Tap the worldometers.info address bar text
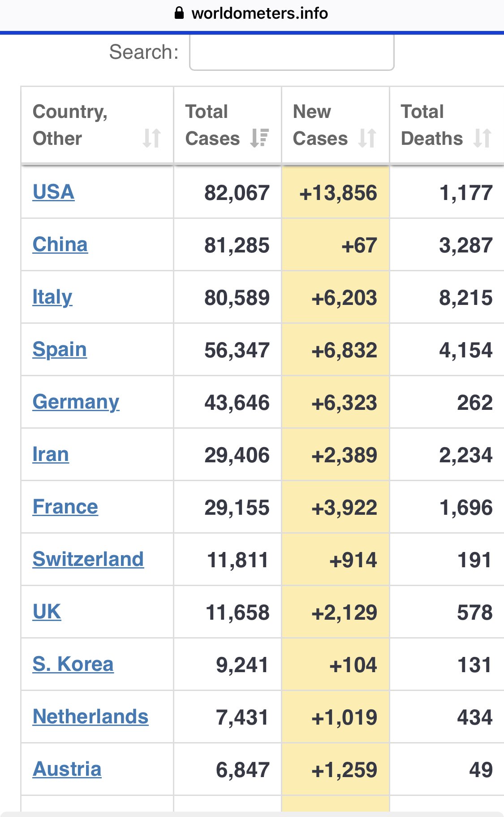 260,13
